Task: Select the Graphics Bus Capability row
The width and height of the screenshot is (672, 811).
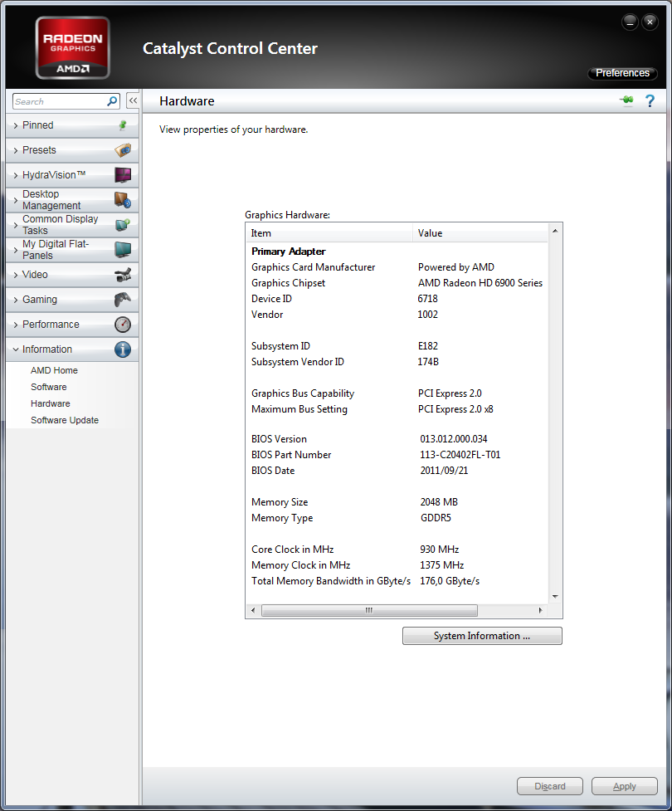Action: click(x=397, y=393)
